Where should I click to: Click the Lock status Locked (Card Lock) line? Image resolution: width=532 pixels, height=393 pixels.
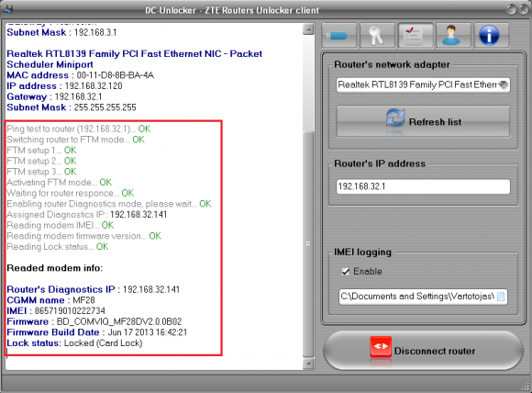(74, 343)
